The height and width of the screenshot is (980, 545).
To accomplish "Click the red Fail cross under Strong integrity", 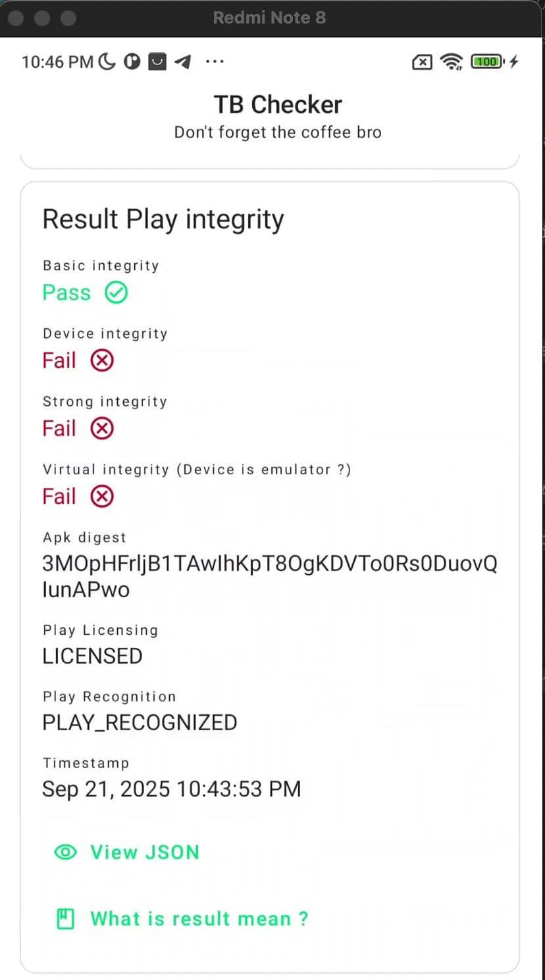I will pos(101,428).
